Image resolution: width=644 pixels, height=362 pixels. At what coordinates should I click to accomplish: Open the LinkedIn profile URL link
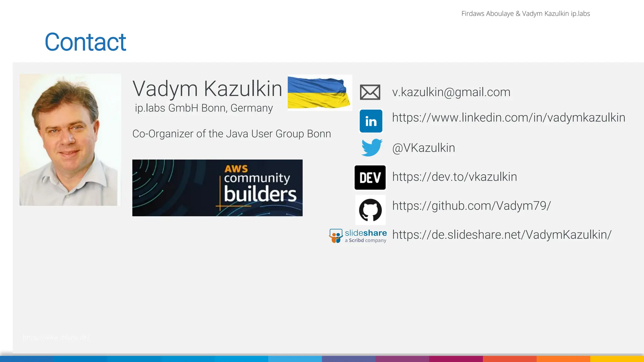pos(508,118)
